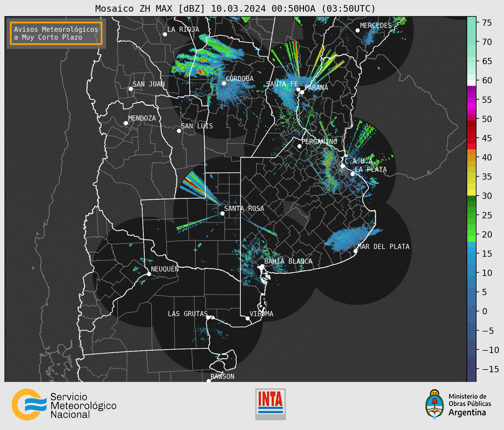Click the Santa Fe city marker

298,89
